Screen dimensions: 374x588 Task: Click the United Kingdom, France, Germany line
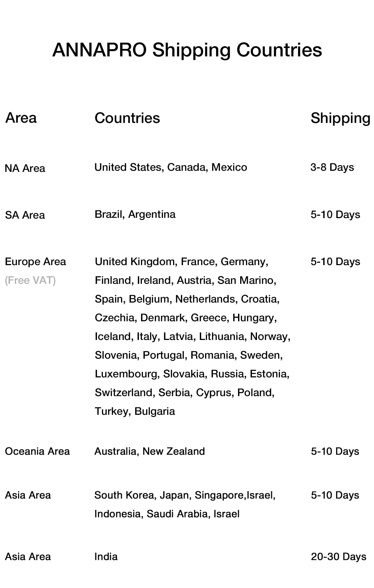pos(181,262)
